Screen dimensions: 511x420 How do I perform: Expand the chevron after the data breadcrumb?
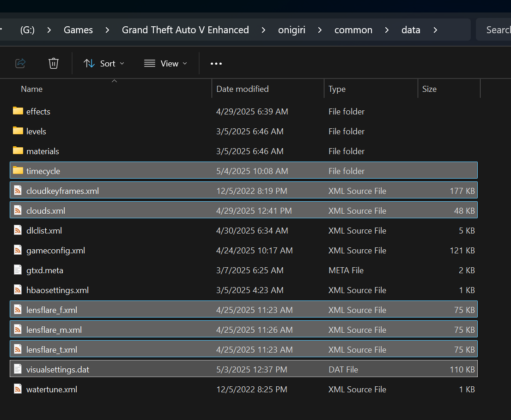435,30
